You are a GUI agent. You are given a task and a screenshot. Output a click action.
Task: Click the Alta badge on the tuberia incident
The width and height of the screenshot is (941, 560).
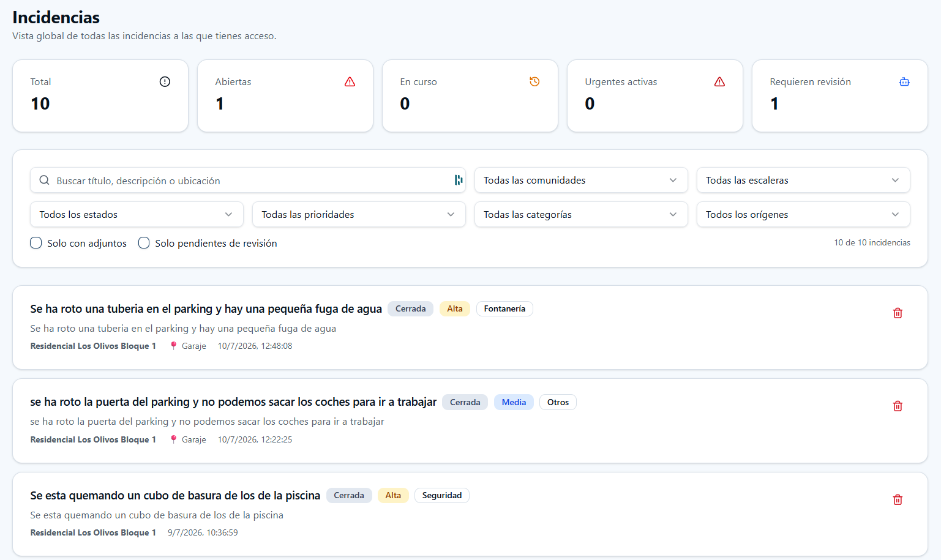tap(455, 309)
